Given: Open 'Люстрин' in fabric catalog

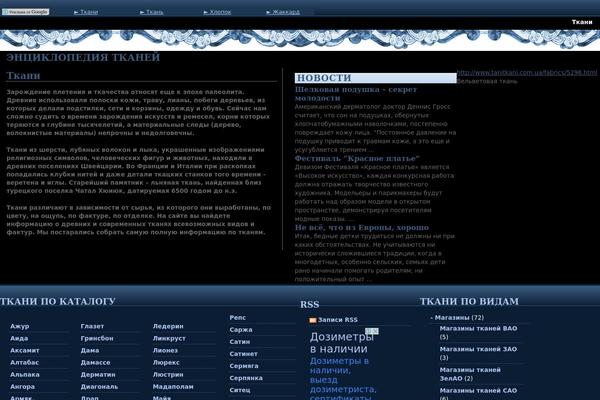Looking at the screenshot, I should click(x=168, y=374).
